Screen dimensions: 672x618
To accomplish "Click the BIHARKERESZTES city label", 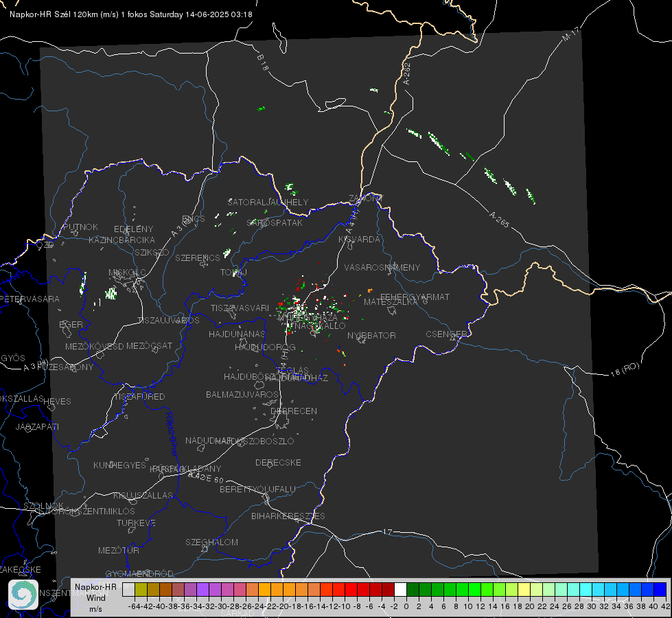I will [288, 516].
